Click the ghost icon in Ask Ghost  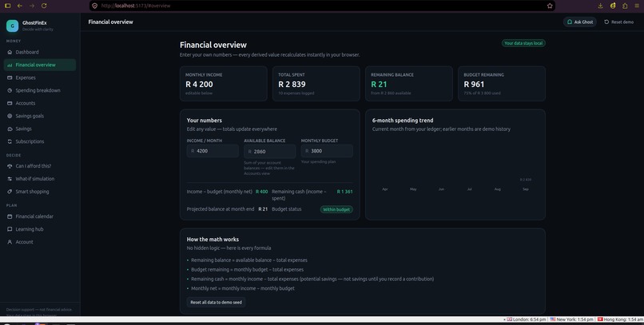(x=570, y=22)
